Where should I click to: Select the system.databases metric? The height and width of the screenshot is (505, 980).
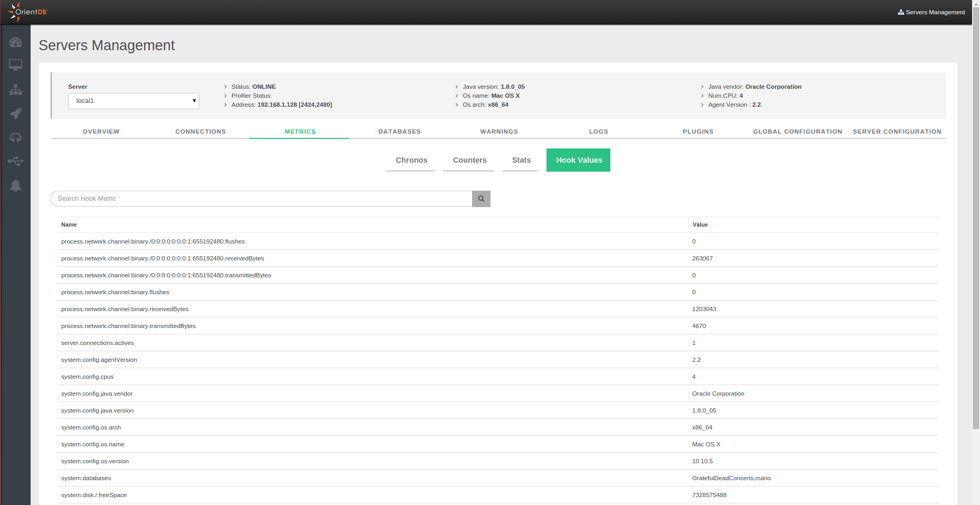tap(86, 478)
